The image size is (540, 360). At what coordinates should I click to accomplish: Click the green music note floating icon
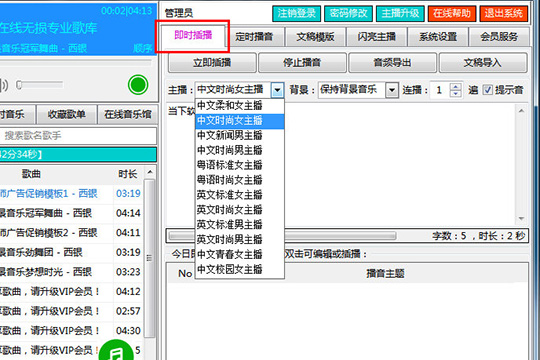[116, 351]
